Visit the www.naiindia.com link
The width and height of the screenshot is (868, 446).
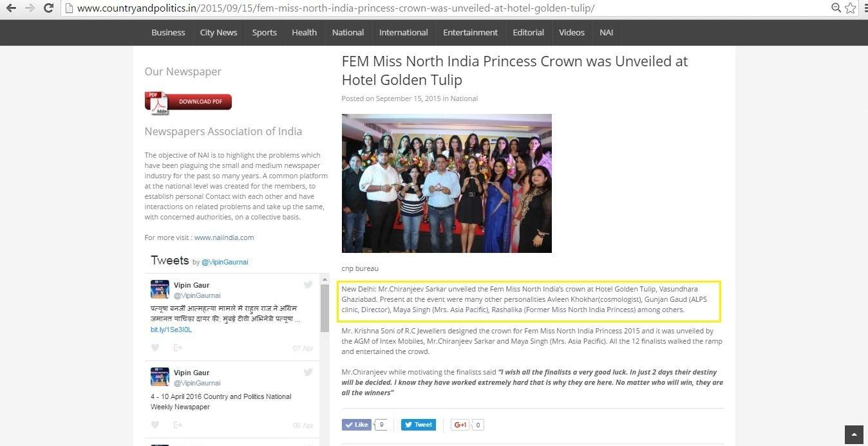coord(224,237)
